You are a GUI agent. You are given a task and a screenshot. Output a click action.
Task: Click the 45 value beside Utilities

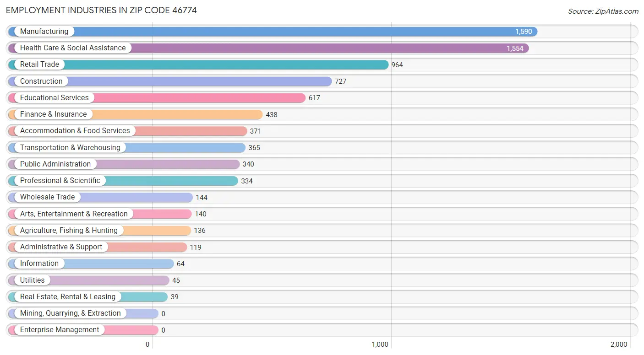click(x=176, y=280)
